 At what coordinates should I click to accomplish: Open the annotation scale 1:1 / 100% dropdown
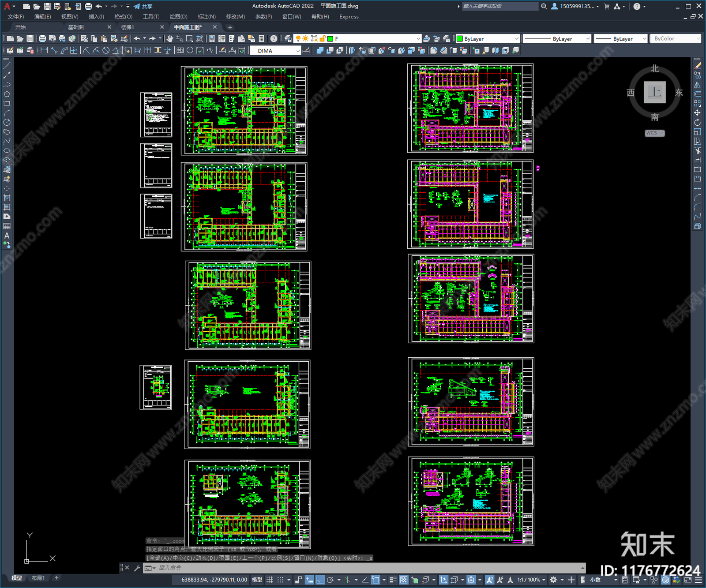point(531,580)
